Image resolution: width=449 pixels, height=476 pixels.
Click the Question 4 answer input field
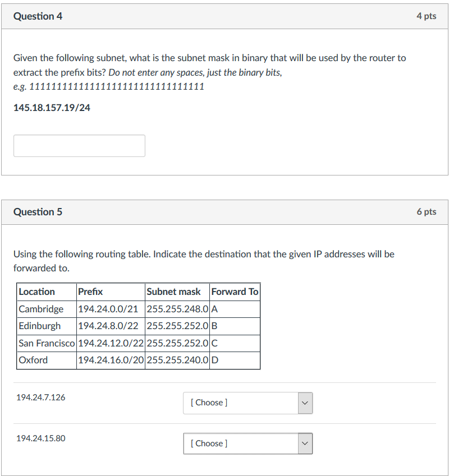(79, 146)
